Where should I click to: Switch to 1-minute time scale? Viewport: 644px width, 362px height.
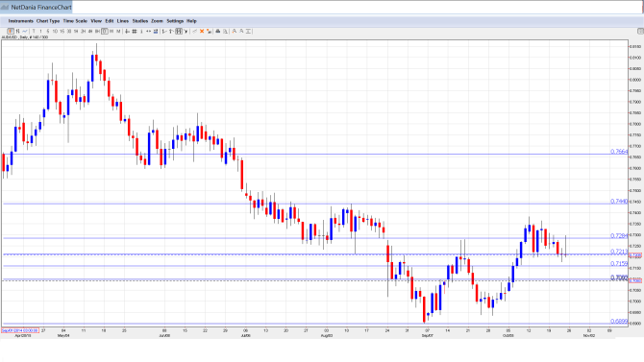(x=40, y=31)
